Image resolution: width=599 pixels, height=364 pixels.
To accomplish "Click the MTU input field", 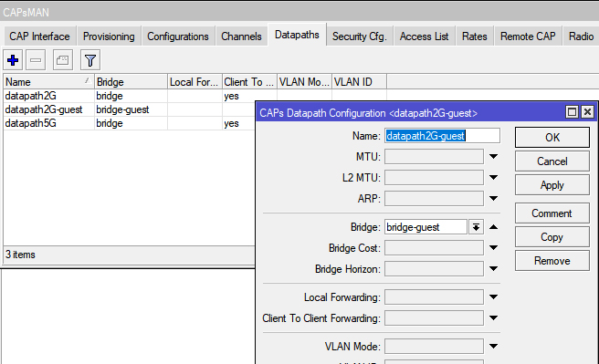I will (x=434, y=156).
